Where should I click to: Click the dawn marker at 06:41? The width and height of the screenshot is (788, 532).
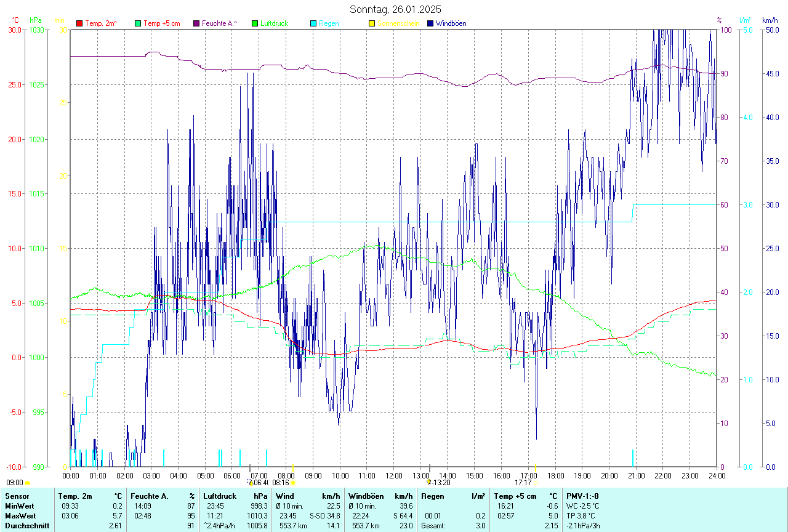click(x=251, y=482)
